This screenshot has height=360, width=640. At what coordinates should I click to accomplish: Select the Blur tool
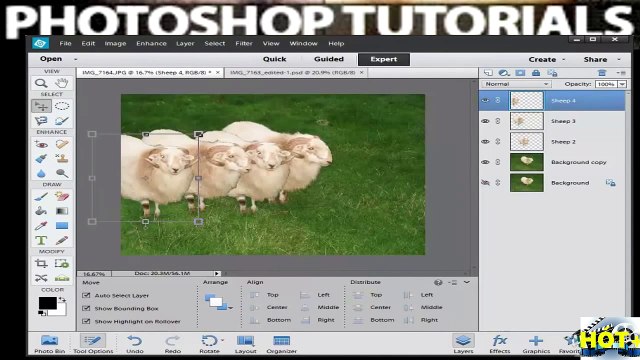[41, 173]
